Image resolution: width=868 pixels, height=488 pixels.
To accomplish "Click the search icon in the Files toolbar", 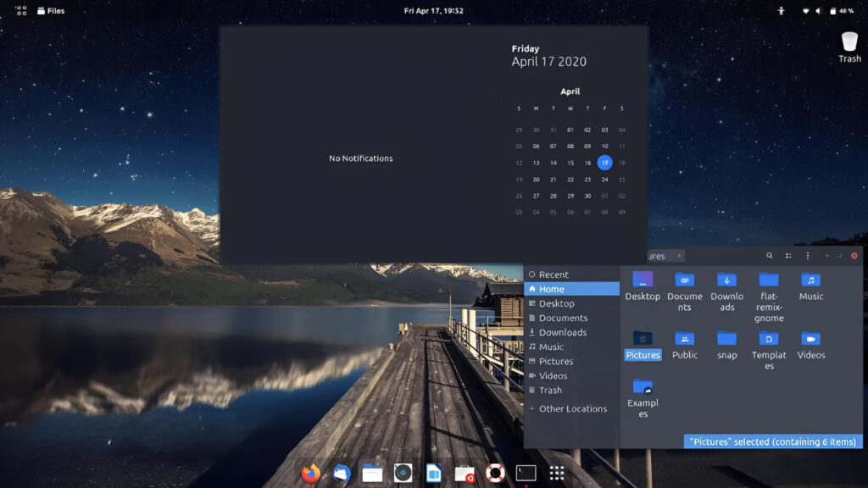I will (770, 255).
